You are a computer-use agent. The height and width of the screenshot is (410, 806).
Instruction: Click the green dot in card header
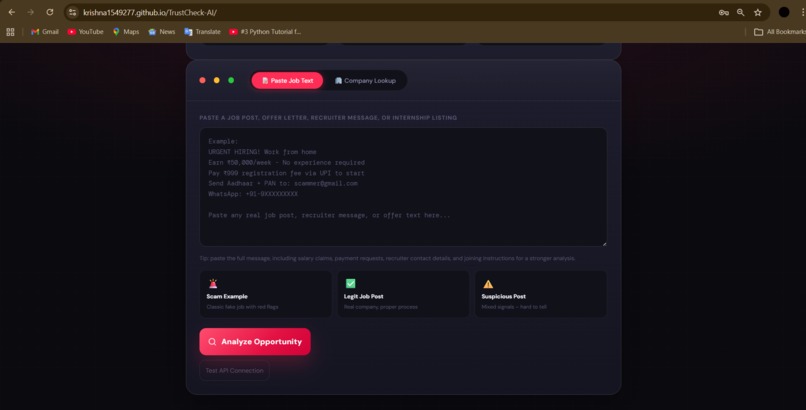tap(231, 80)
